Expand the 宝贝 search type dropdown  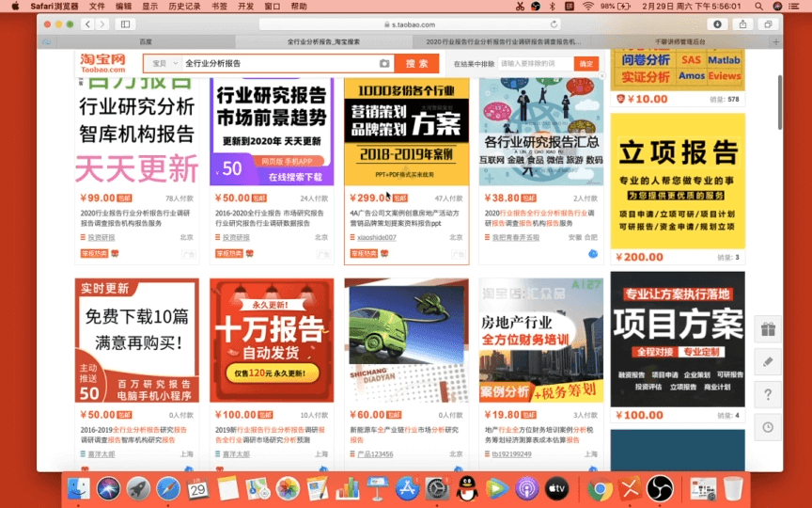tap(164, 63)
